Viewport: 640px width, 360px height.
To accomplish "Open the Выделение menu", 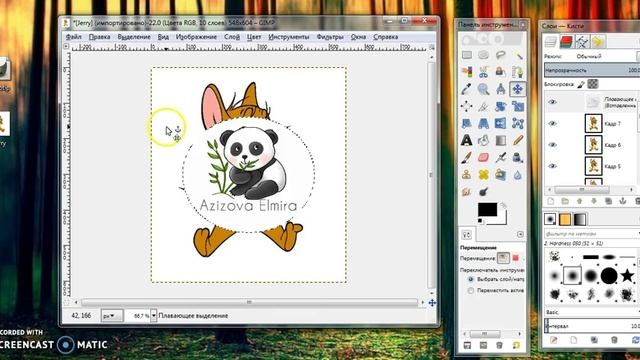I will tap(134, 37).
